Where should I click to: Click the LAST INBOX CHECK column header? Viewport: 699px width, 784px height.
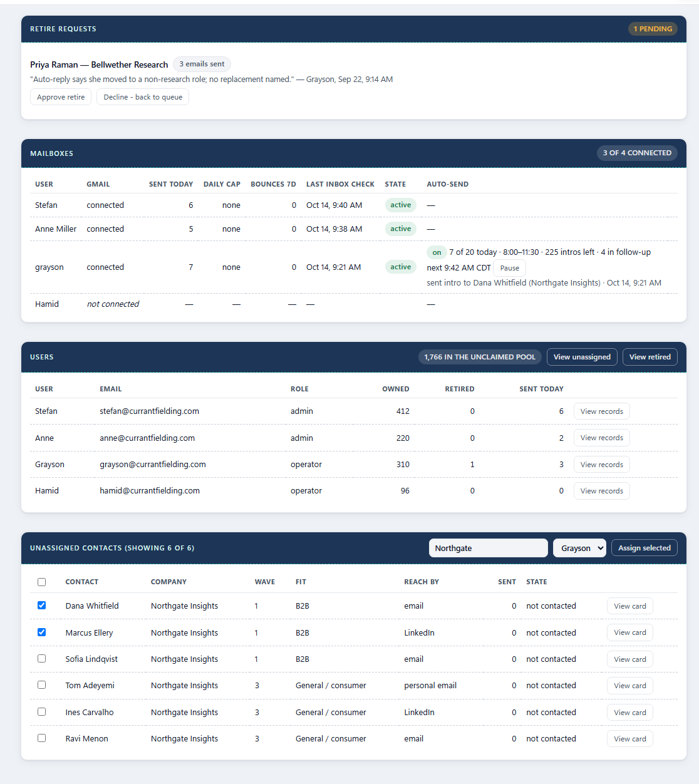pyautogui.click(x=340, y=184)
